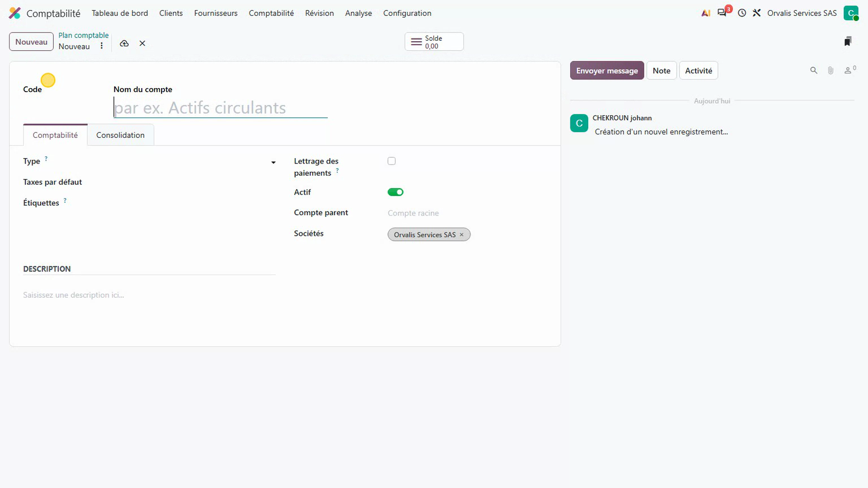Remove the Orvalis Services SAS tag

point(462,235)
